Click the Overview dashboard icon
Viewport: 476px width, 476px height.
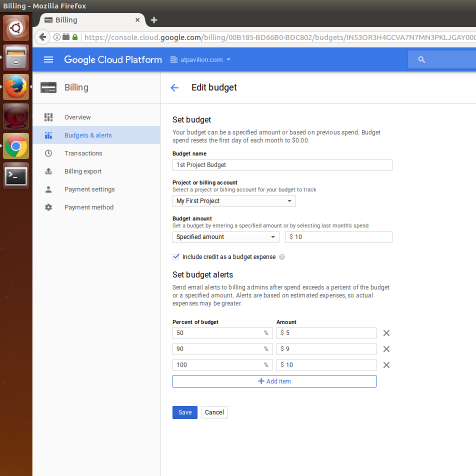(48, 117)
